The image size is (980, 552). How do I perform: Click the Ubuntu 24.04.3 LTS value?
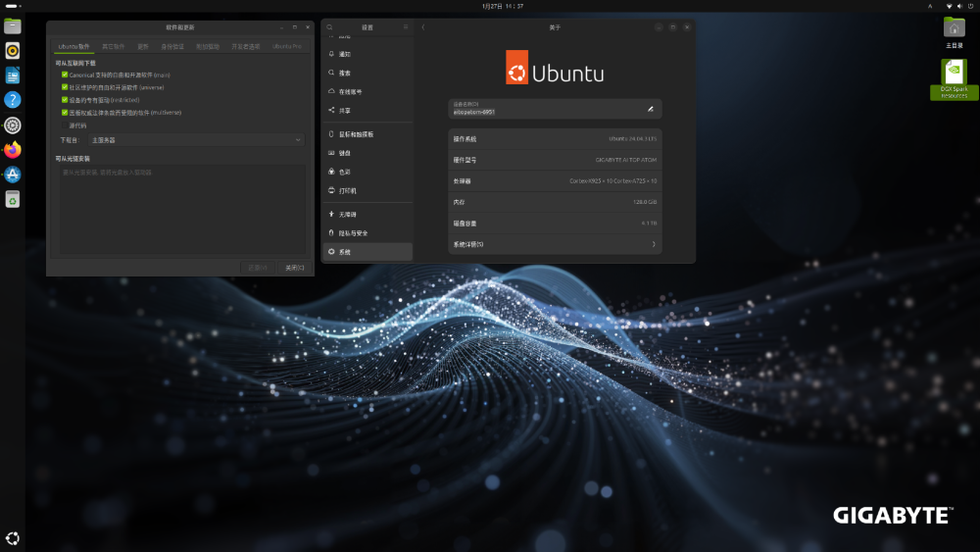632,139
